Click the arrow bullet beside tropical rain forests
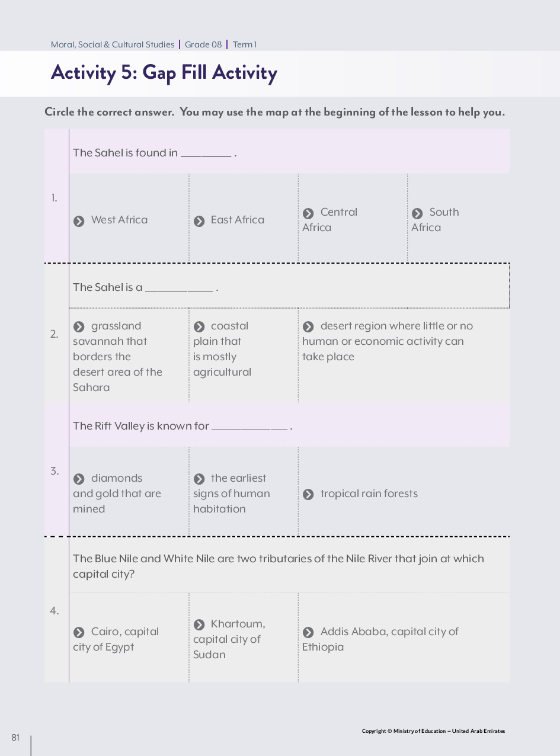 pos(308,495)
